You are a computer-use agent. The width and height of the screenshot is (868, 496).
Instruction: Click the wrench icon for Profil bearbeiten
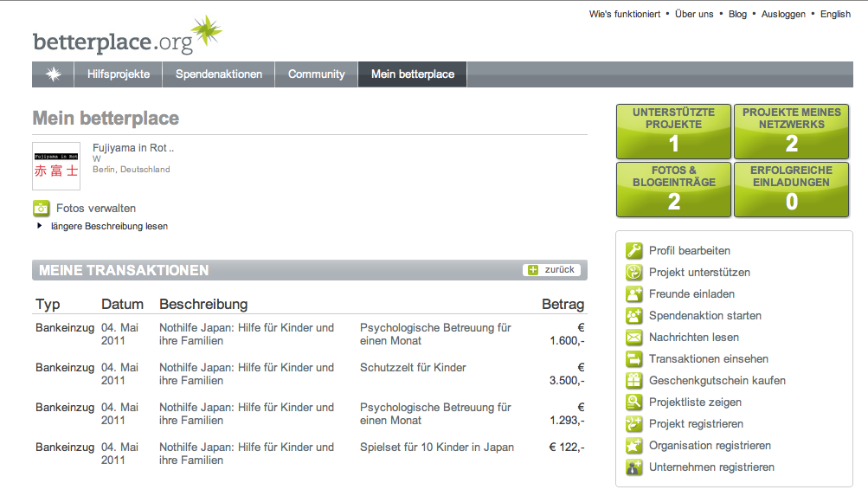coord(633,251)
